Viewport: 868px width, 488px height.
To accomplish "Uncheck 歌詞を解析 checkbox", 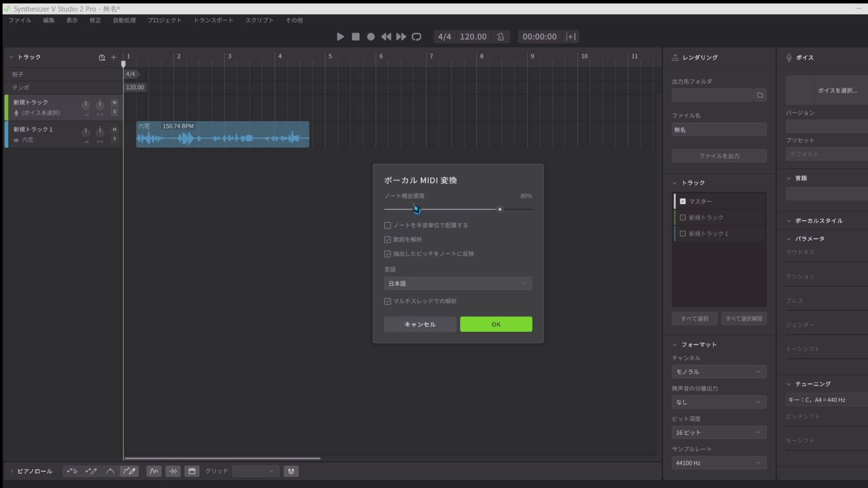I will click(387, 239).
